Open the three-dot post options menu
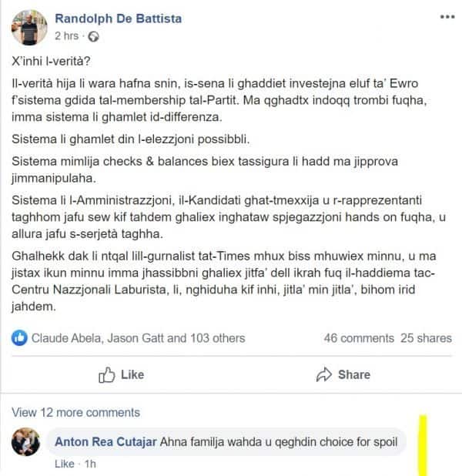Screen dimensions: 462x476 click(x=447, y=17)
